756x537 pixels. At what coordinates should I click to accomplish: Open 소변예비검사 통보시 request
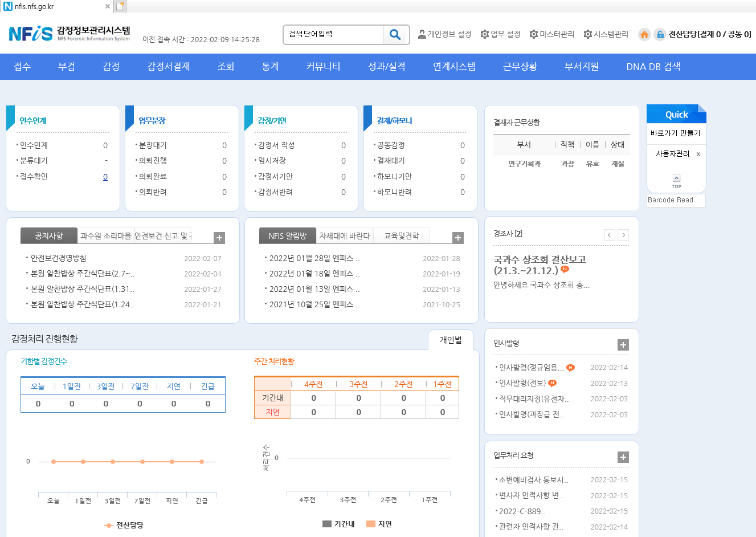click(x=533, y=480)
